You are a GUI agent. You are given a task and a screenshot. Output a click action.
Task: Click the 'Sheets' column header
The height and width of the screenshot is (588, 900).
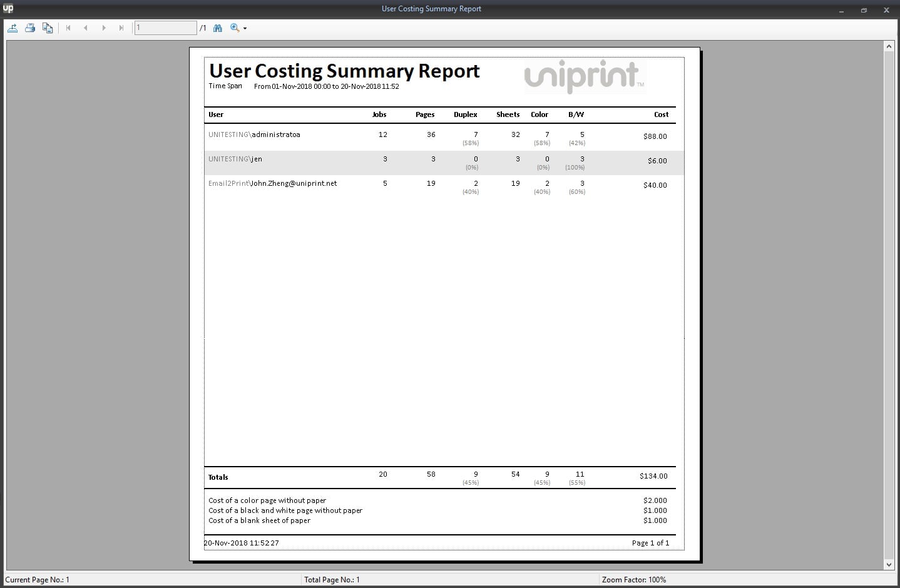click(x=508, y=114)
